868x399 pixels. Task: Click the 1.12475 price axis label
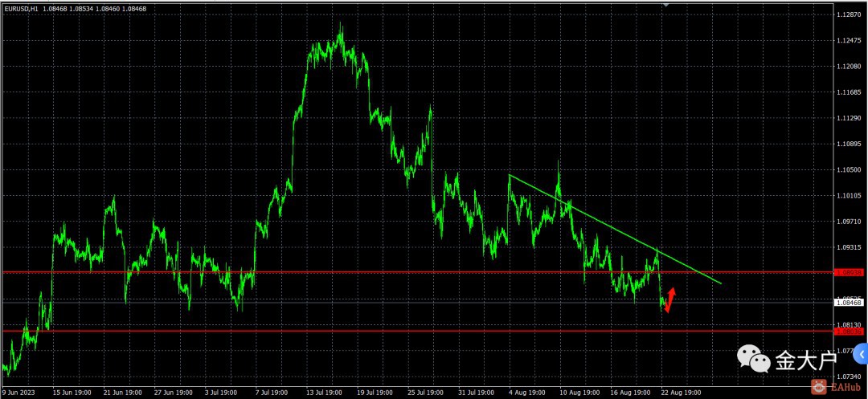(850, 41)
